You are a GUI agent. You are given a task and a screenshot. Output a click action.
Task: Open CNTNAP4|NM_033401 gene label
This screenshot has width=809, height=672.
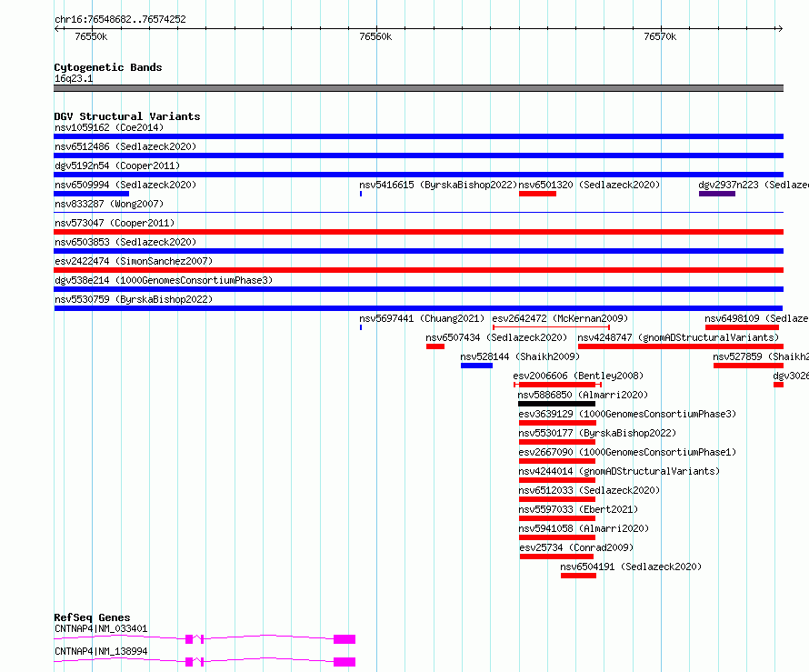point(101,628)
